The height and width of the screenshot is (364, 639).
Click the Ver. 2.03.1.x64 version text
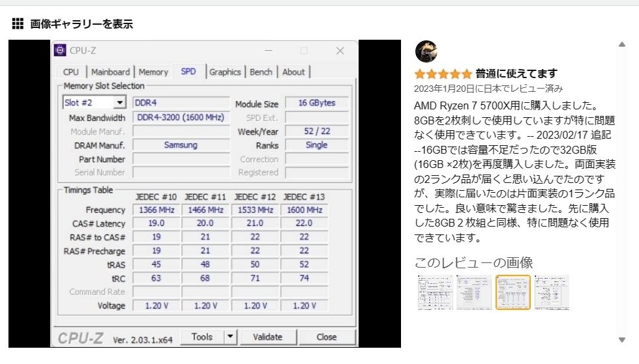click(x=143, y=339)
